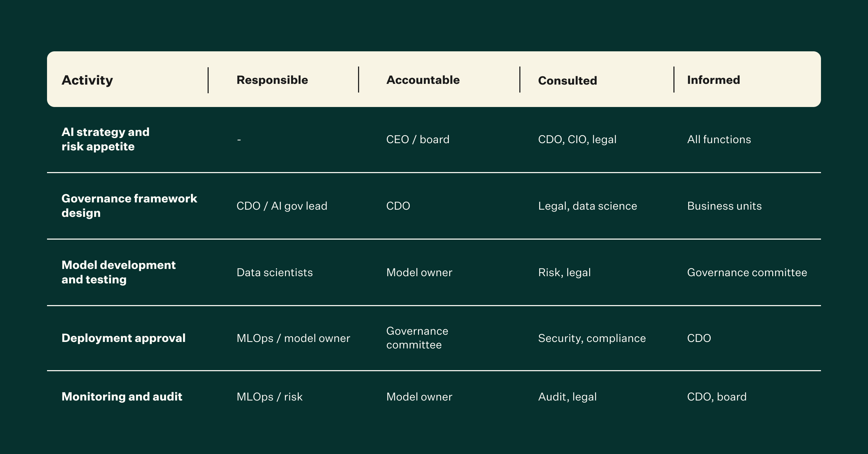Screen dimensions: 868x454
Task: Click the Activity column header
Action: [87, 80]
